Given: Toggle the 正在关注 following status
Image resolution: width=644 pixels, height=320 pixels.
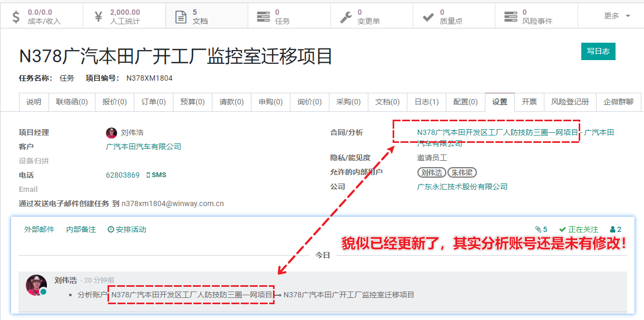Looking at the screenshot, I should coord(579,229).
